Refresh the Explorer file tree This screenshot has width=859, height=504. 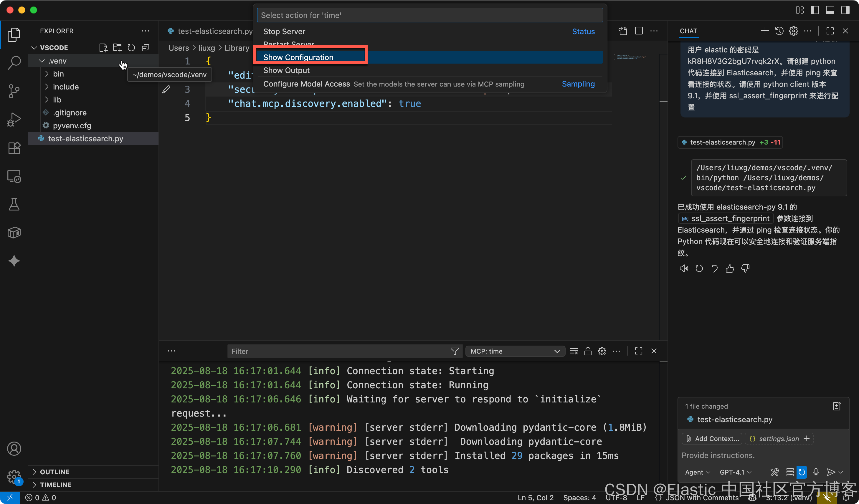131,48
